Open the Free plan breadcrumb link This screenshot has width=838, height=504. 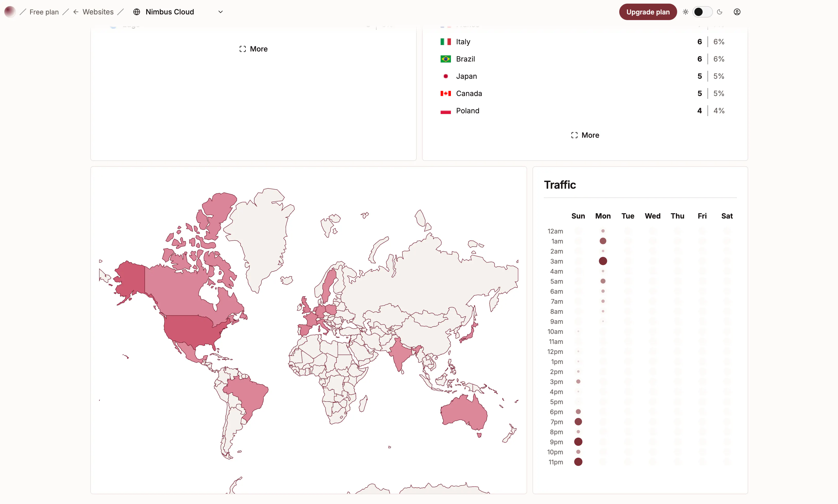pos(44,12)
